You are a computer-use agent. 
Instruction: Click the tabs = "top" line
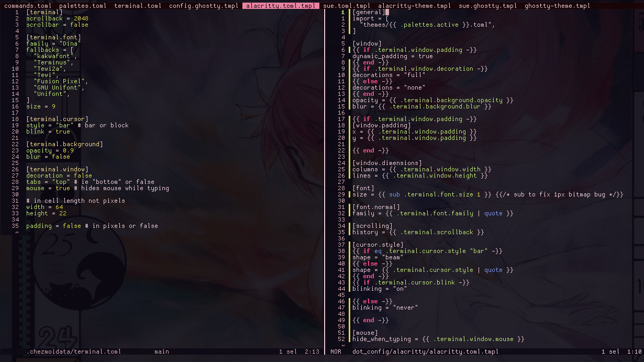pos(90,182)
